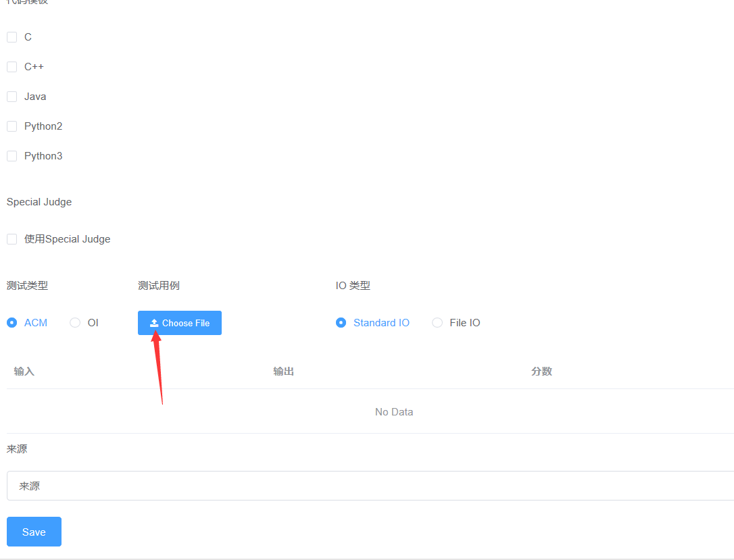Focus the 来源 source input field
This screenshot has width=734, height=560.
pyautogui.click(x=370, y=486)
